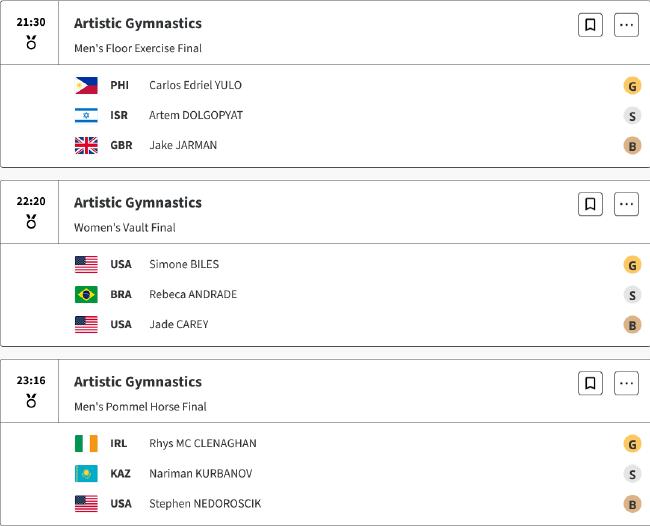Open the Women's Vault Final subtitle link
Viewport: 650px width, 526px height.
click(x=125, y=228)
